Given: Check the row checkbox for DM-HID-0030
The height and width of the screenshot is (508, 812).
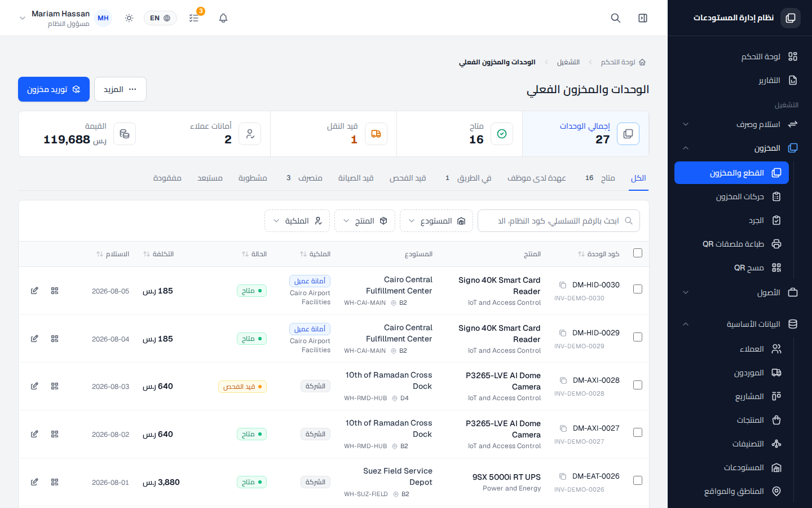Looking at the screenshot, I should coord(638,289).
